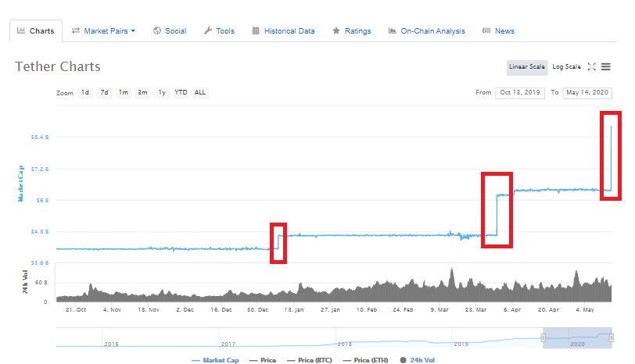Click the 13. Jan date axis label
The height and width of the screenshot is (364, 635).
294,310
